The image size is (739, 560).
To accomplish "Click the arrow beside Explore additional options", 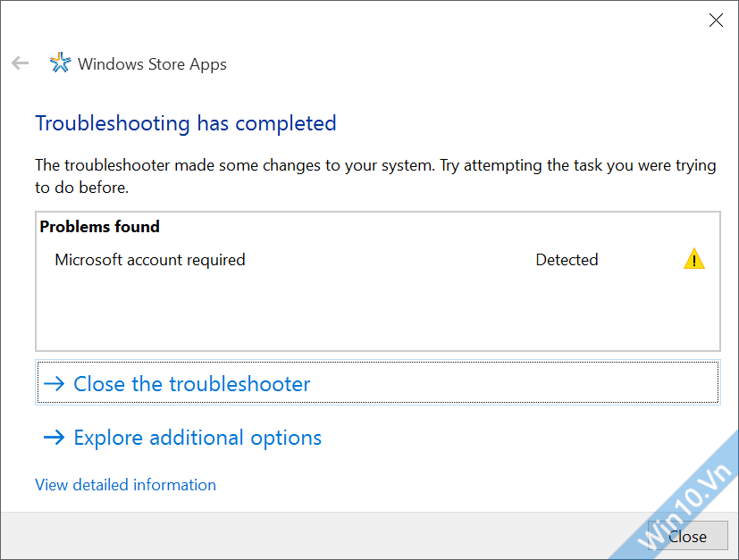I will click(x=54, y=438).
